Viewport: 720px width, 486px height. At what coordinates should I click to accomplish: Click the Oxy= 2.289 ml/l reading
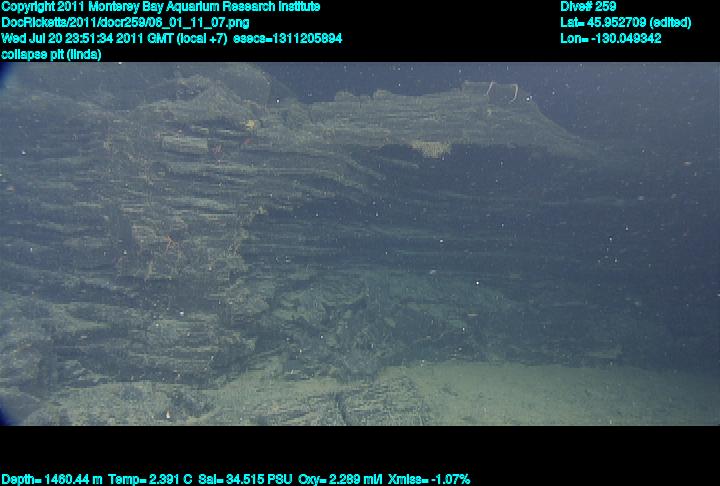click(340, 480)
